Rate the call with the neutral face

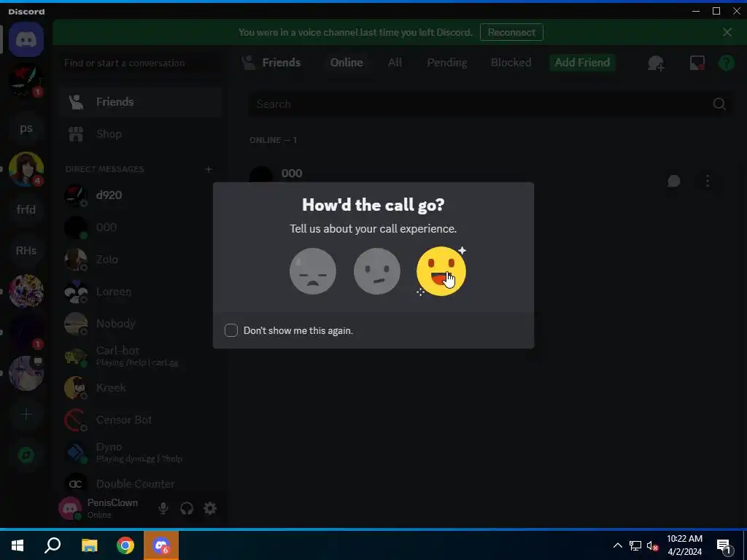pyautogui.click(x=377, y=271)
